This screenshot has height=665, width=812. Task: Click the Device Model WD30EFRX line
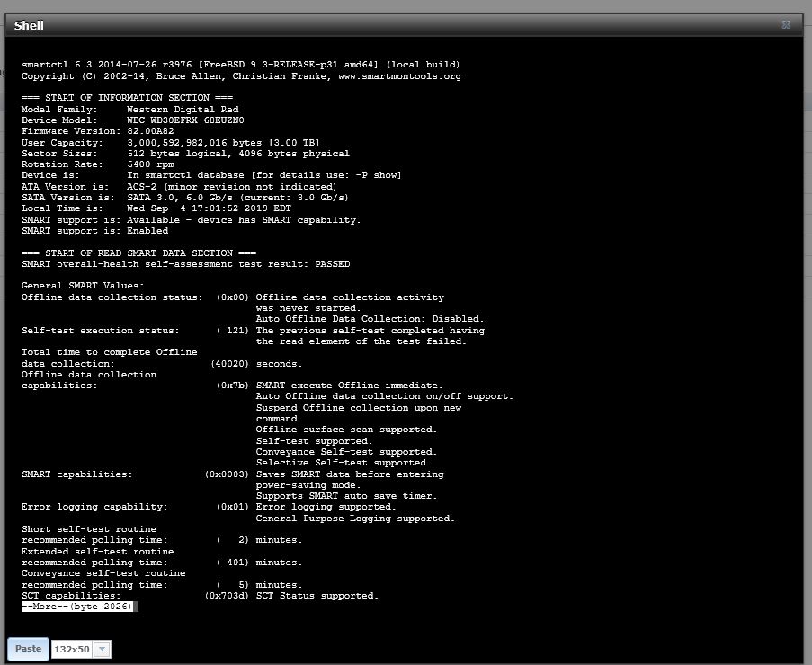click(x=132, y=120)
